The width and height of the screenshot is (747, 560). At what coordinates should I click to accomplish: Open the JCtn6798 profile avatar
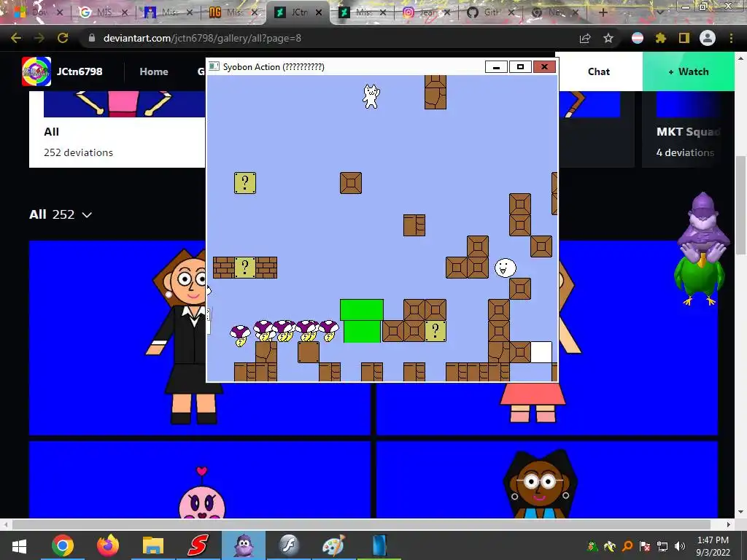(36, 71)
